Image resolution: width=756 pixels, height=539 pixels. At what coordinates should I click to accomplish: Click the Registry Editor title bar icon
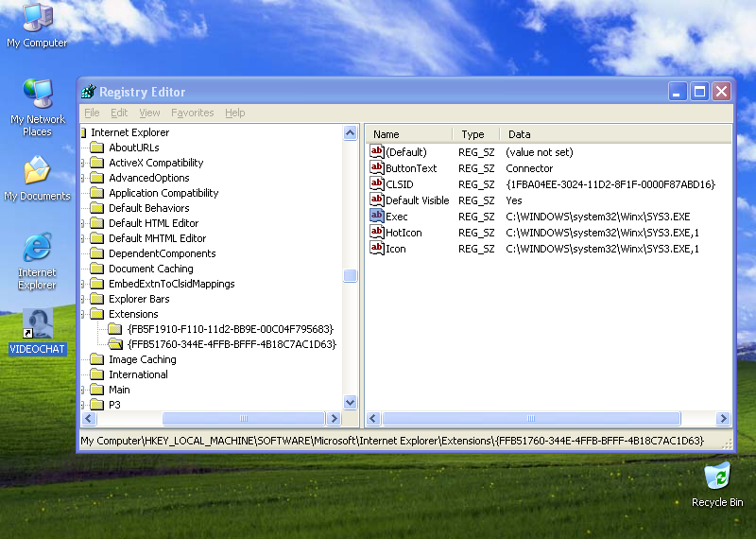tap(89, 91)
